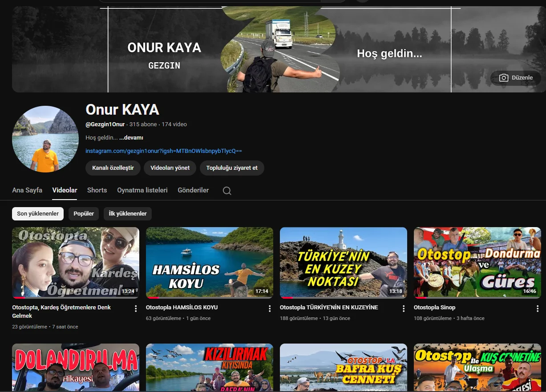Open options menu for Otostopla Sinop video

tap(538, 308)
